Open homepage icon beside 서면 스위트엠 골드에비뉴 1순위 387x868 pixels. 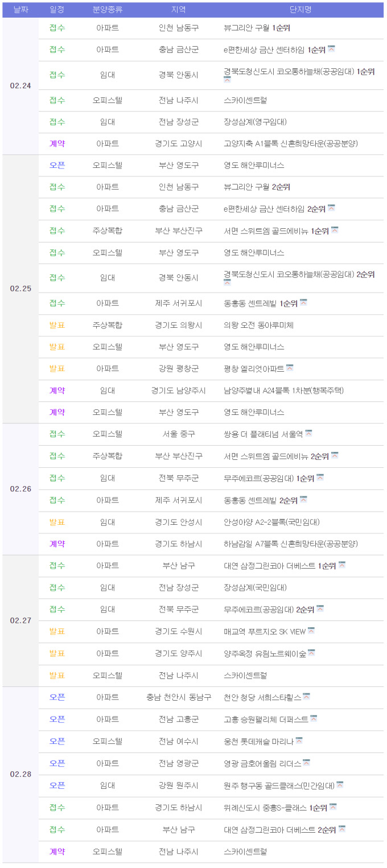coord(335,230)
